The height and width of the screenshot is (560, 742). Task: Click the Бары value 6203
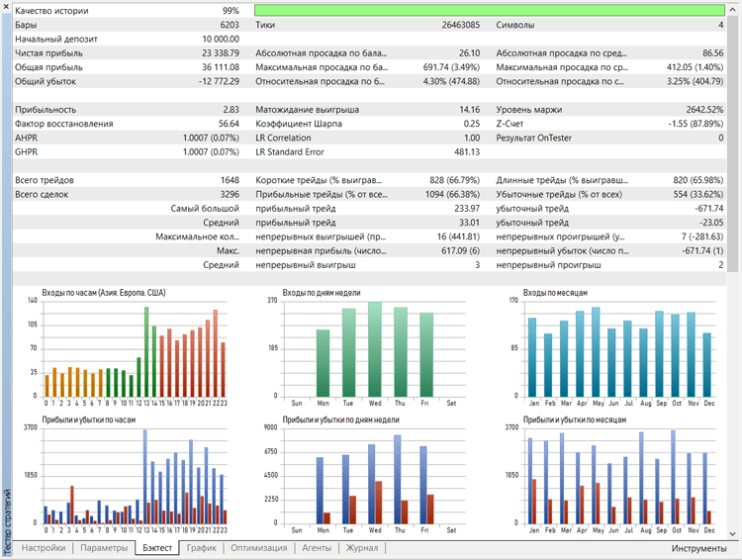pyautogui.click(x=230, y=25)
